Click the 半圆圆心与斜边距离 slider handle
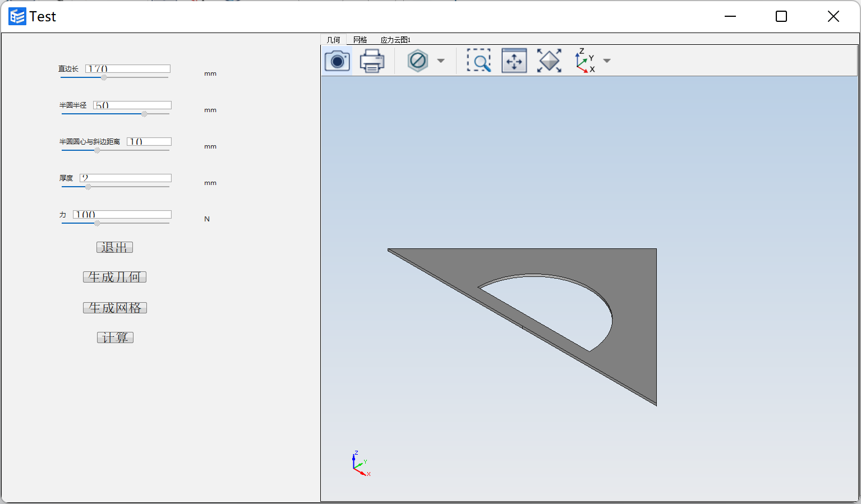 pos(97,150)
